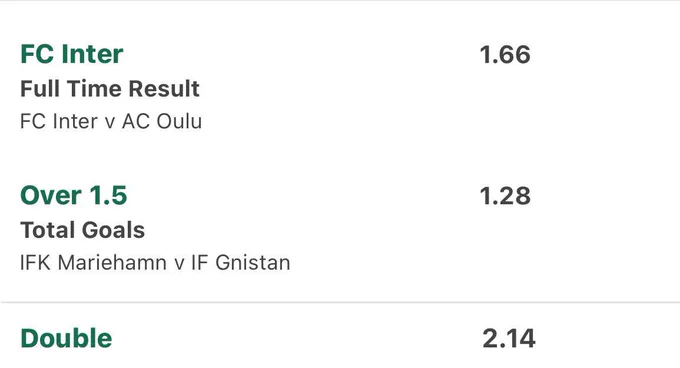Click the word Goals in Total Goals

tap(114, 230)
